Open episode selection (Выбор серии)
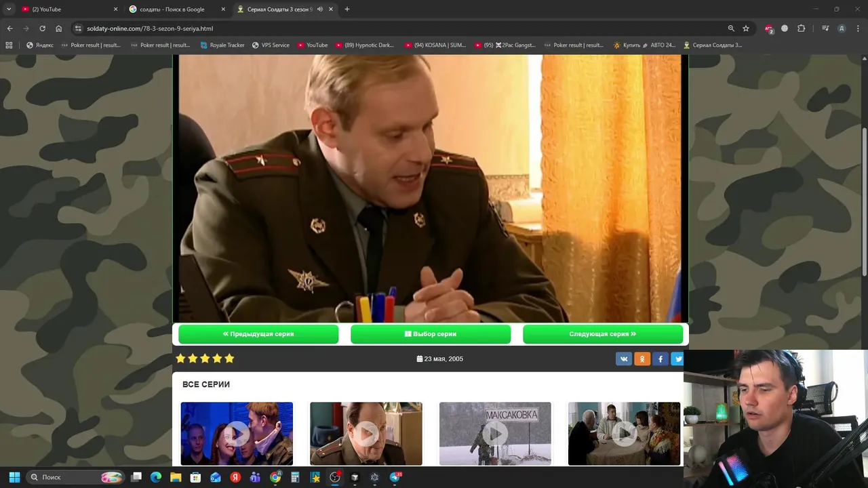The height and width of the screenshot is (488, 868). (431, 334)
